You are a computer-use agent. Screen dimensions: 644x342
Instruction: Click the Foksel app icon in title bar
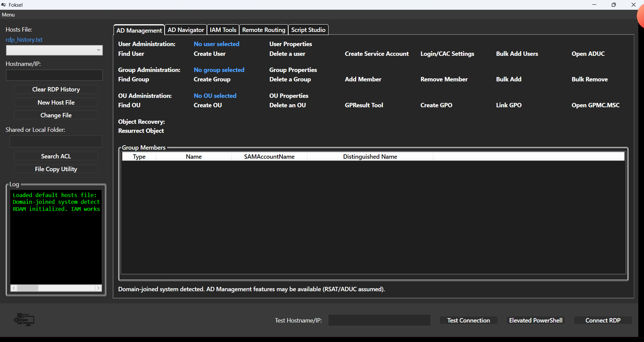(x=4, y=5)
